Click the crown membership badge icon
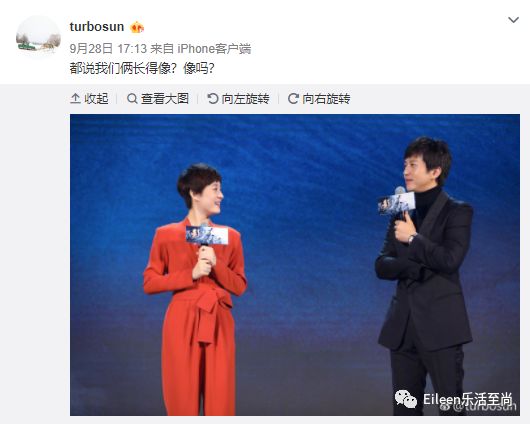The image size is (530, 424). (137, 27)
